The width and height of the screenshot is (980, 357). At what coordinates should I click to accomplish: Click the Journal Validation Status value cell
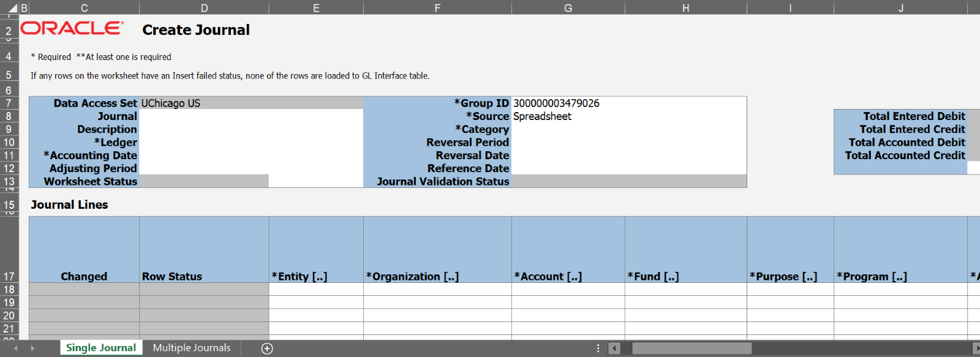tap(629, 181)
